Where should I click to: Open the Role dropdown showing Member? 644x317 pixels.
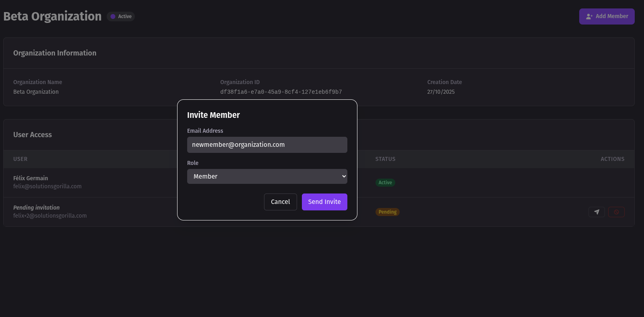[267, 177]
